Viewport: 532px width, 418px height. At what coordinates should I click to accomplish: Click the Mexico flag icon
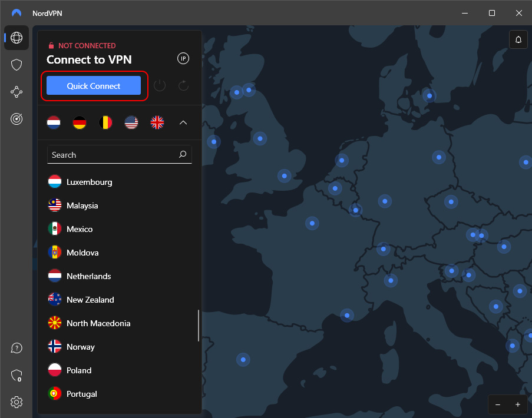(55, 229)
